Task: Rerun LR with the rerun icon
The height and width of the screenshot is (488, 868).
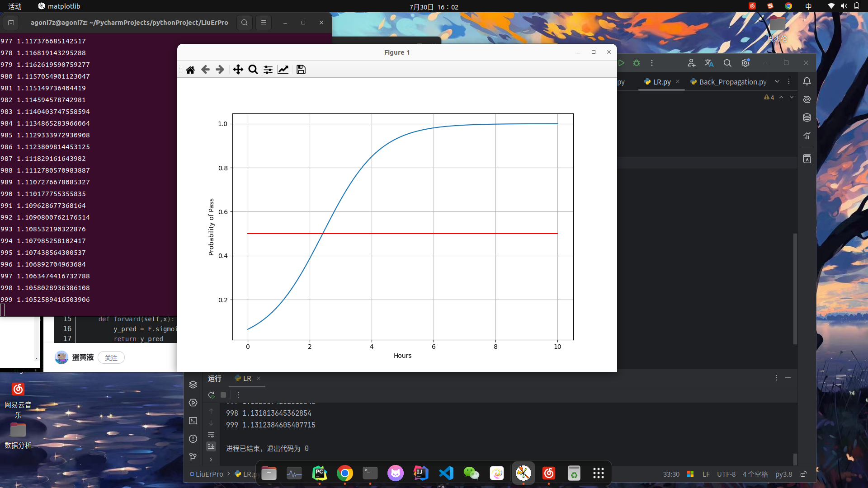Action: point(211,395)
